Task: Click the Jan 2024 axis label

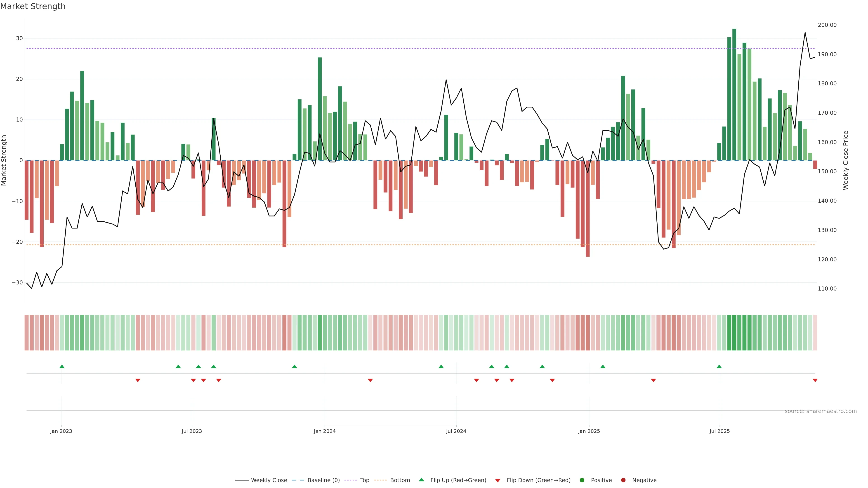Action: (x=325, y=431)
